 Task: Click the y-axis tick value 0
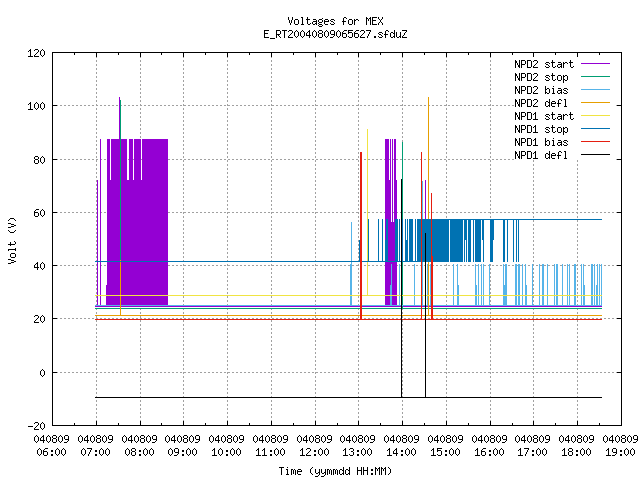[42, 373]
